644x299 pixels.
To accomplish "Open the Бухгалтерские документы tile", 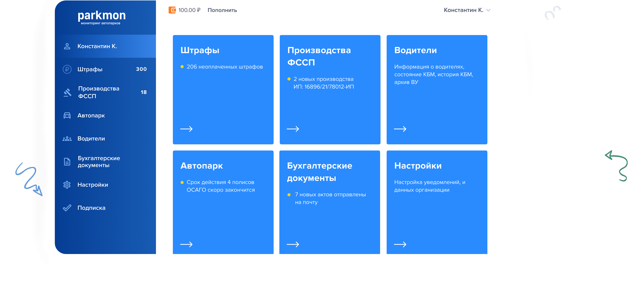I will click(330, 202).
